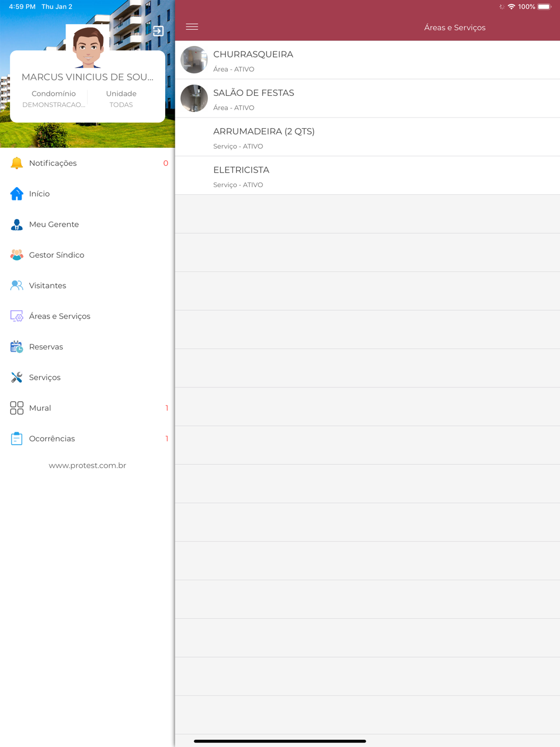This screenshot has height=747, width=560.
Task: Tap the Áreas e Serviços header title
Action: 455,27
